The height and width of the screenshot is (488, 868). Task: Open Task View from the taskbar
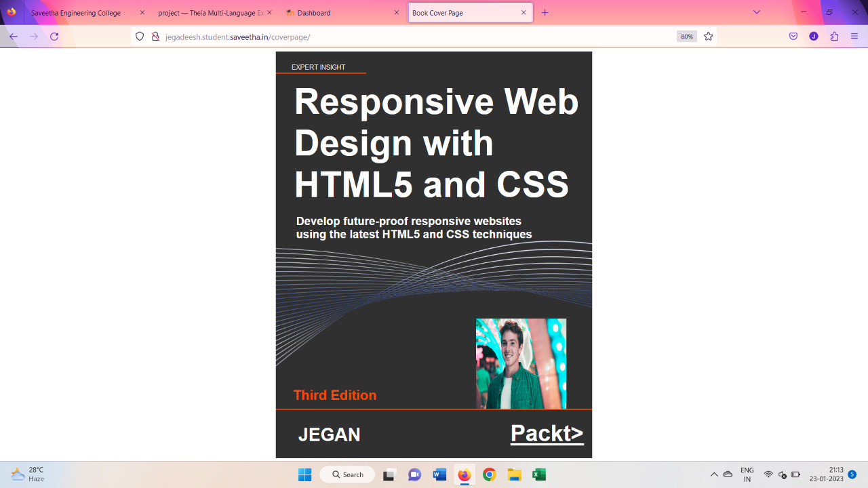(x=389, y=474)
